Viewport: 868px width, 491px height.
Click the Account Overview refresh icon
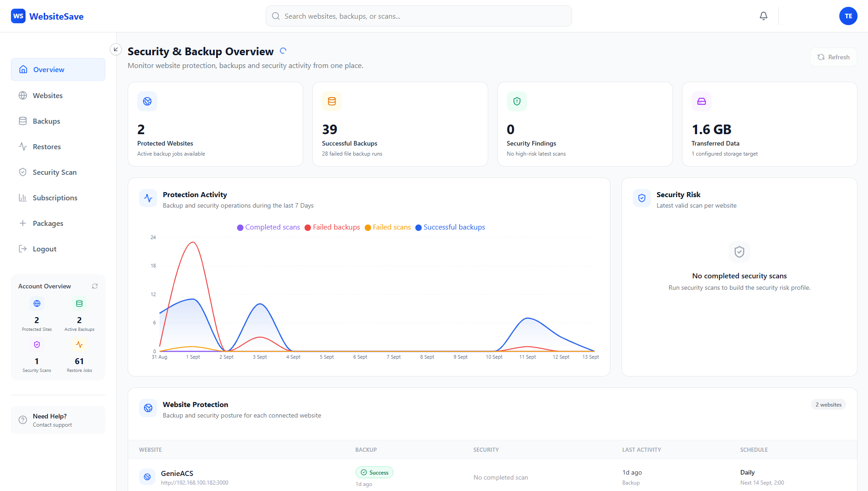pyautogui.click(x=95, y=286)
